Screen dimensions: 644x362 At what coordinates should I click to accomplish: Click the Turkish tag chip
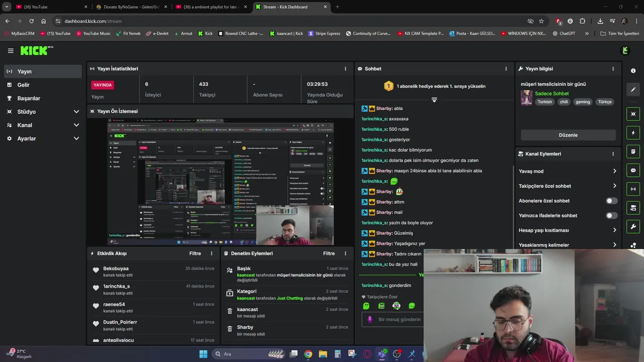544,102
